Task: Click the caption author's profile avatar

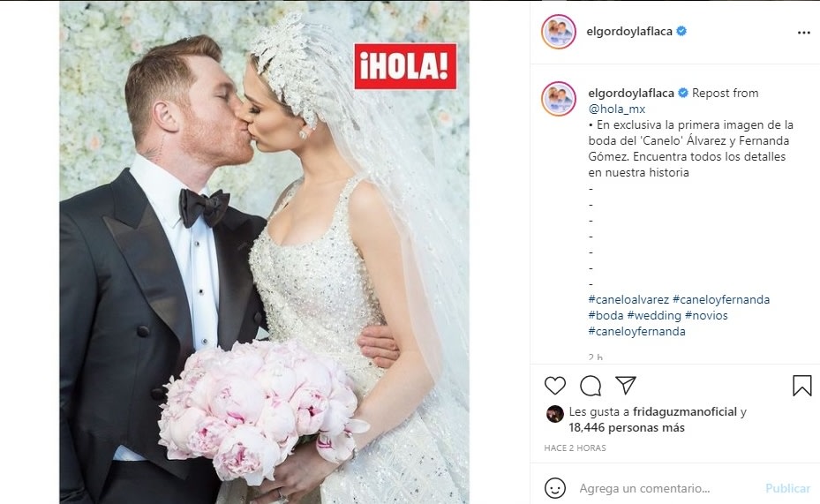Action: [559, 98]
